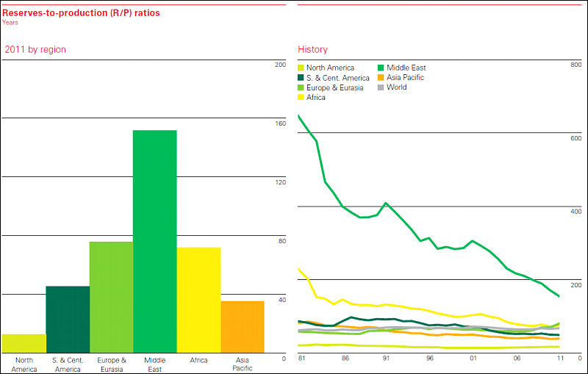Click the 'S. & Cent. America' legend label
The image size is (588, 374).
pyautogui.click(x=338, y=78)
